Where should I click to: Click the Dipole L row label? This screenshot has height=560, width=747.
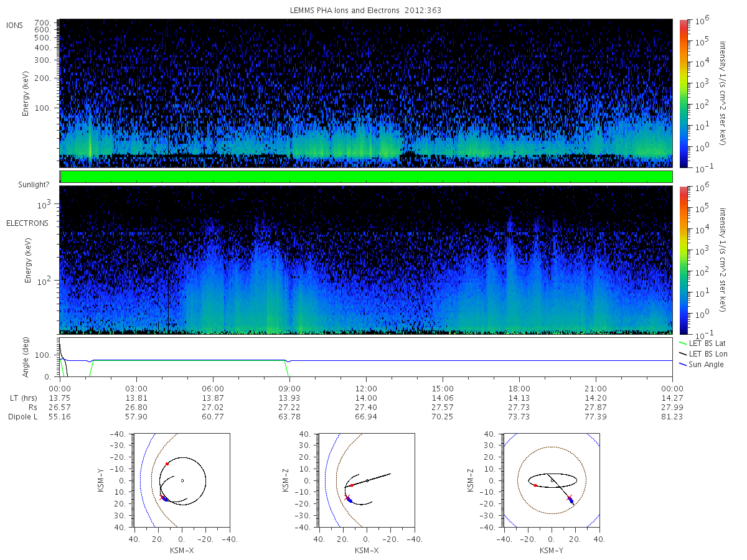click(x=22, y=416)
